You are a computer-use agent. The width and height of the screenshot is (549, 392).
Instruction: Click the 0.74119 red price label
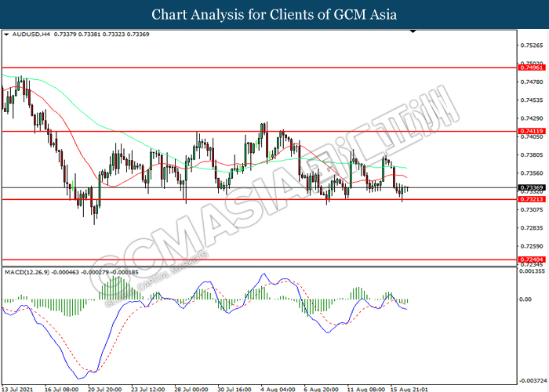[532, 131]
